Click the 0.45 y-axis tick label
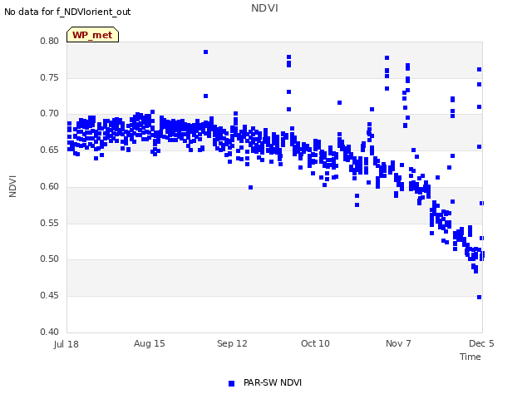The image size is (532, 399). pyautogui.click(x=50, y=296)
